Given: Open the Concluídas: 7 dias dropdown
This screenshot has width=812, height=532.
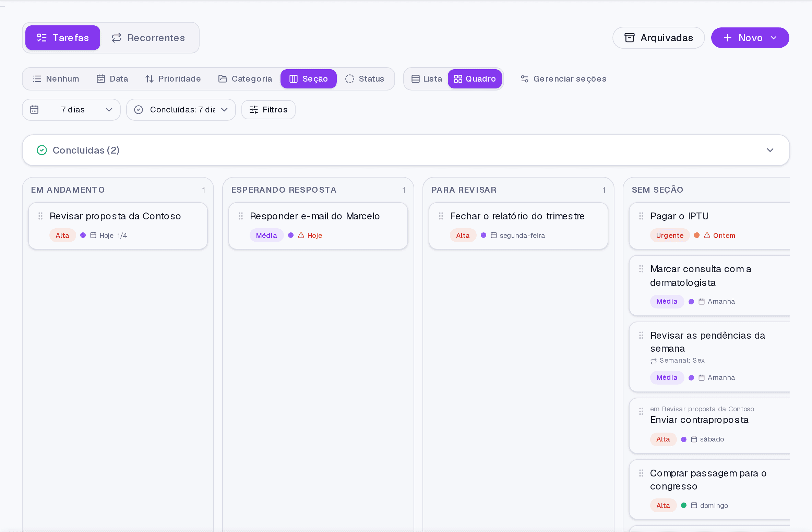Looking at the screenshot, I should click(x=181, y=110).
